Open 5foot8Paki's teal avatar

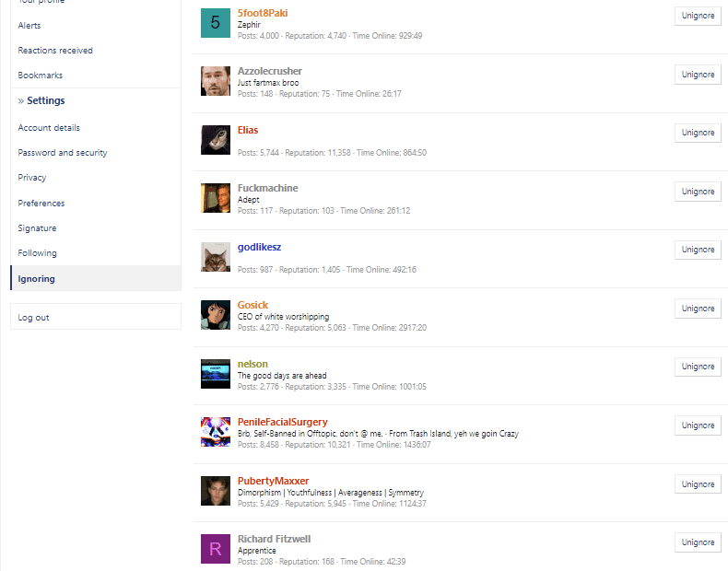[x=216, y=23]
